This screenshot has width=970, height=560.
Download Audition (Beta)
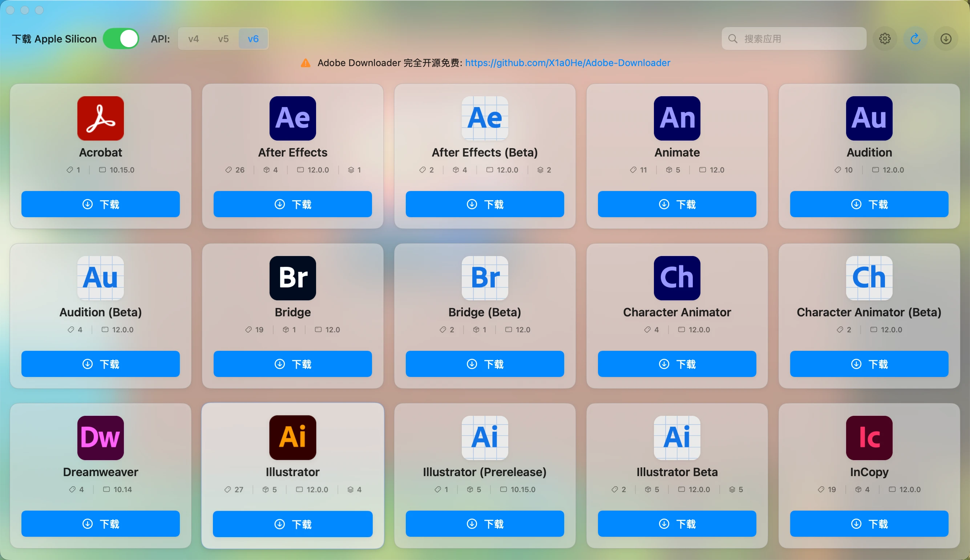[x=100, y=364]
